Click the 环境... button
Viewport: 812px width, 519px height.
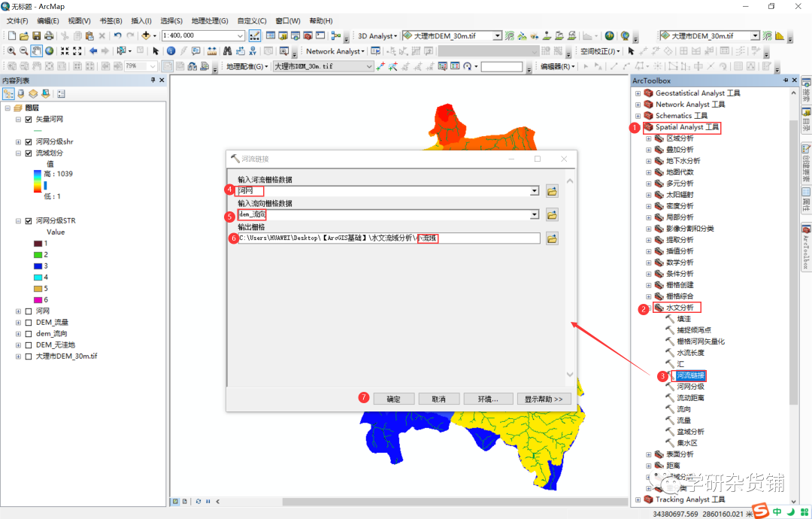[x=488, y=399]
